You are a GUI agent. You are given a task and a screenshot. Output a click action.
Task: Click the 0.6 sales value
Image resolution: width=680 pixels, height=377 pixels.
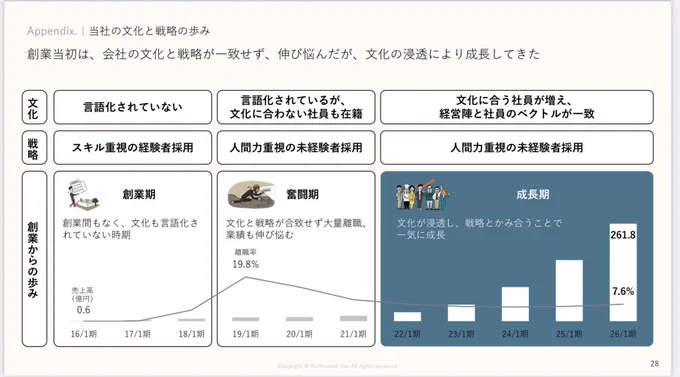click(83, 310)
